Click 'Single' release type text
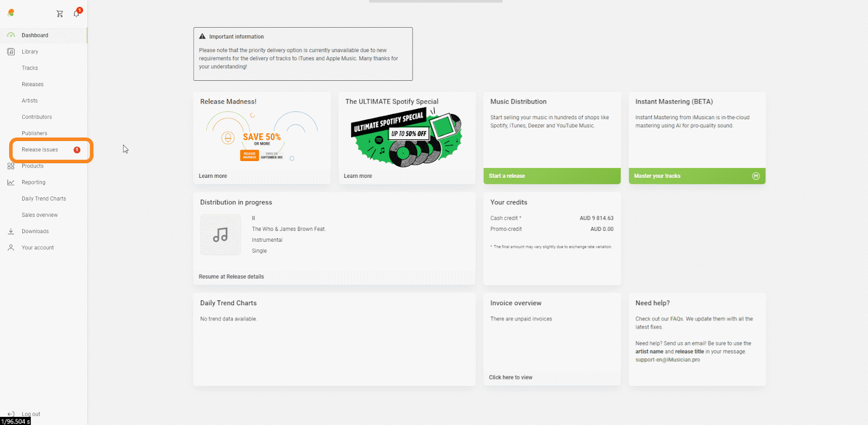Screen dimensions: 868x425 259,250
